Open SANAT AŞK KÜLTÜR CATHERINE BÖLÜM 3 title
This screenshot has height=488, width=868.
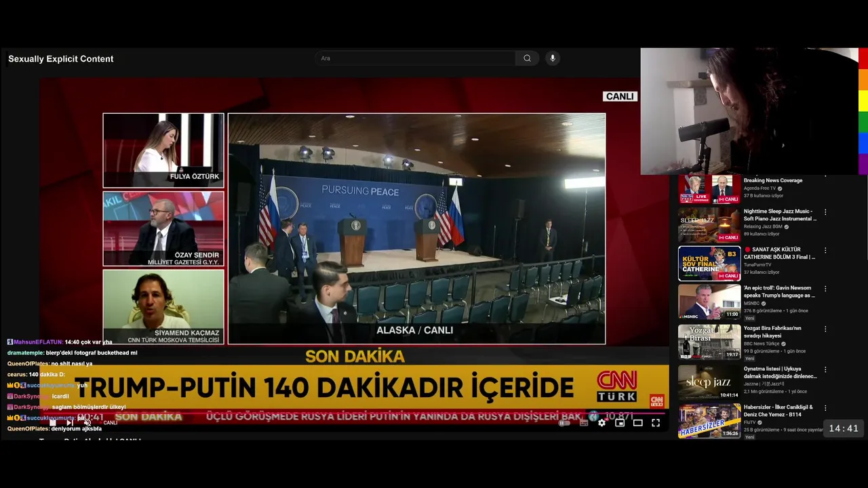(780, 253)
